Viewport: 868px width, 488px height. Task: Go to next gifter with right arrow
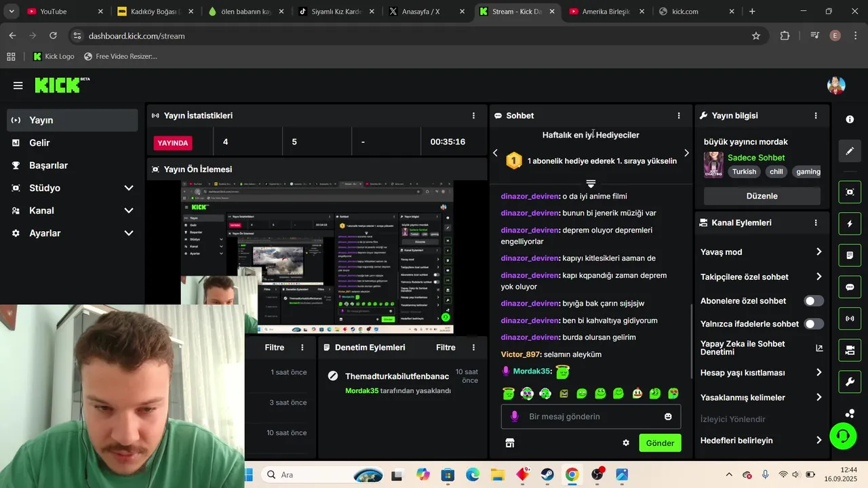click(x=686, y=153)
